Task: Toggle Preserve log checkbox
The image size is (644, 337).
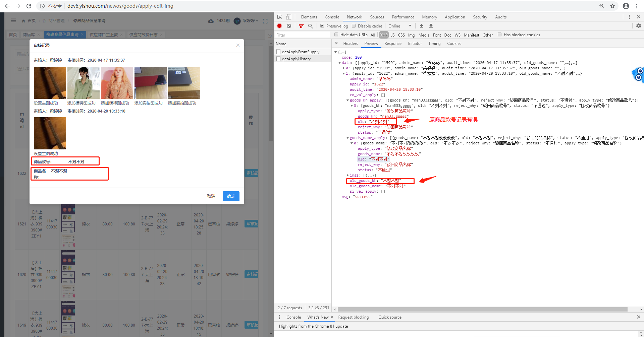Action: 322,26
